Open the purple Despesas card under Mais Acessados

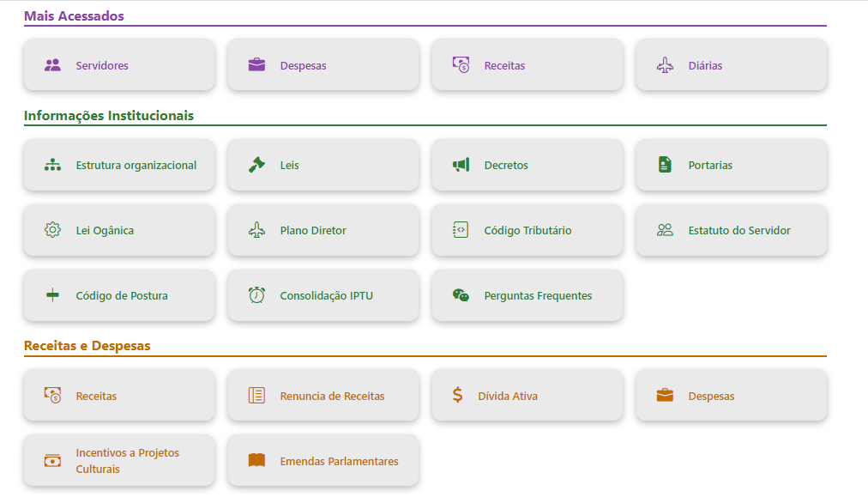322,65
